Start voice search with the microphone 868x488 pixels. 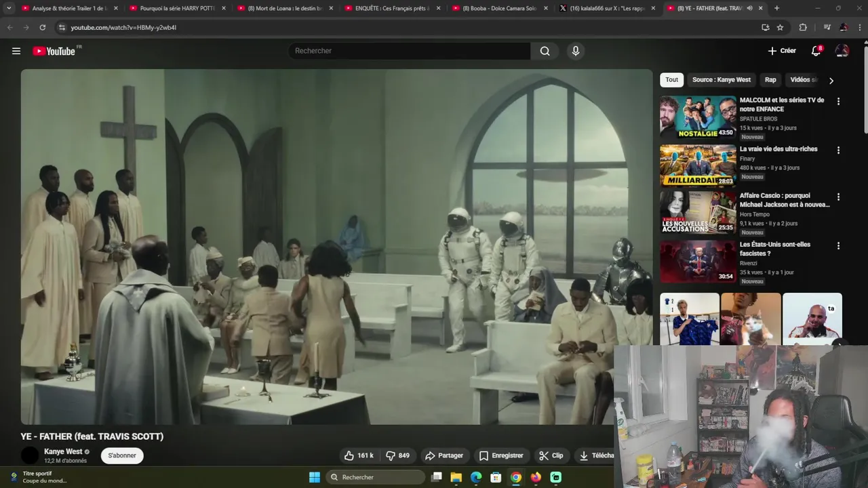(576, 51)
